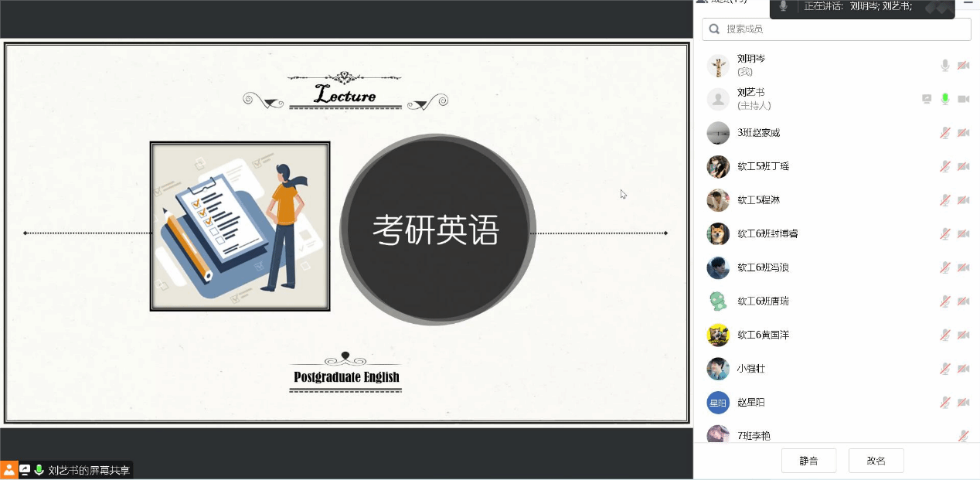Screen dimensions: 980x480
Task: Toggle camera icon in 刘玥岑 row
Action: click(963, 66)
